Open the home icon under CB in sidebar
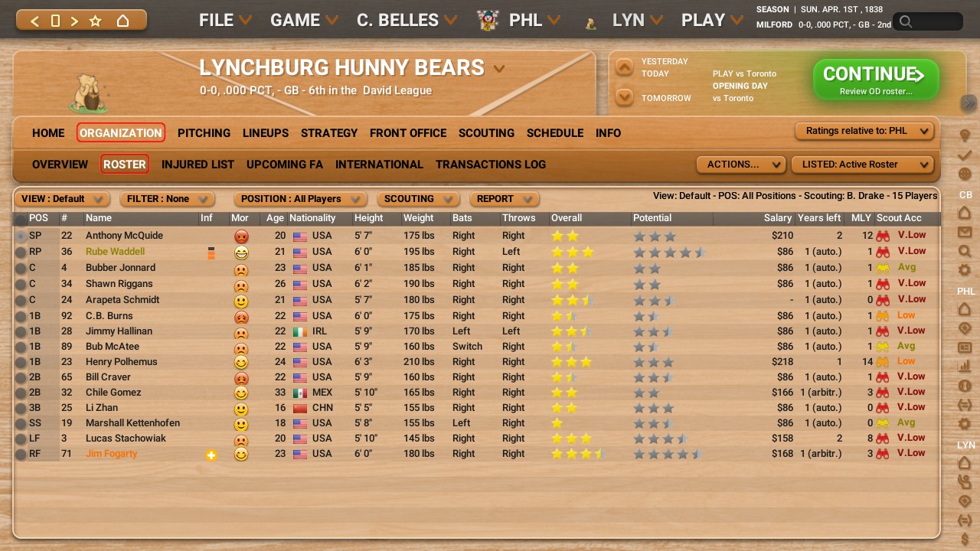This screenshot has width=980, height=551. [965, 212]
